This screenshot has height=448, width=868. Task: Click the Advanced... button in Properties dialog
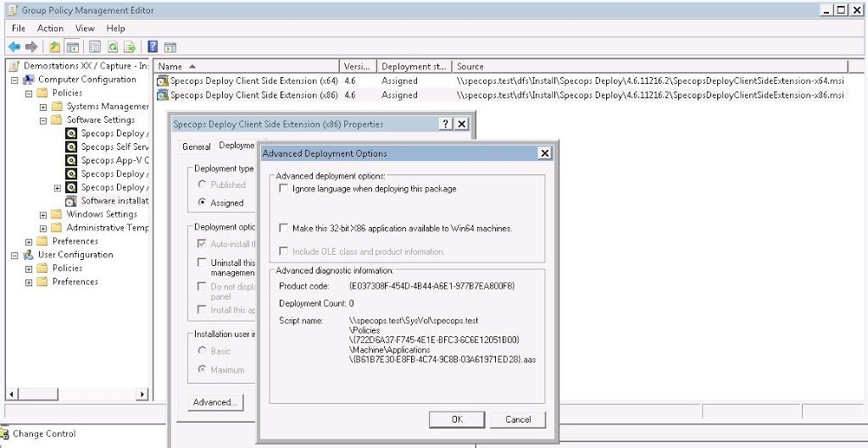pyautogui.click(x=215, y=402)
